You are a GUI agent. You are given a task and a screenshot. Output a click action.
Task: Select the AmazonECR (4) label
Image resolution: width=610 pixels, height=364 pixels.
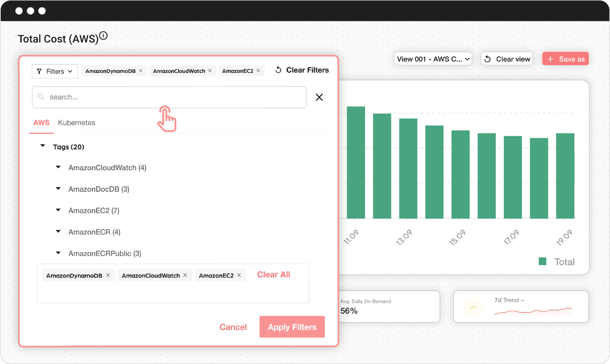(x=94, y=232)
